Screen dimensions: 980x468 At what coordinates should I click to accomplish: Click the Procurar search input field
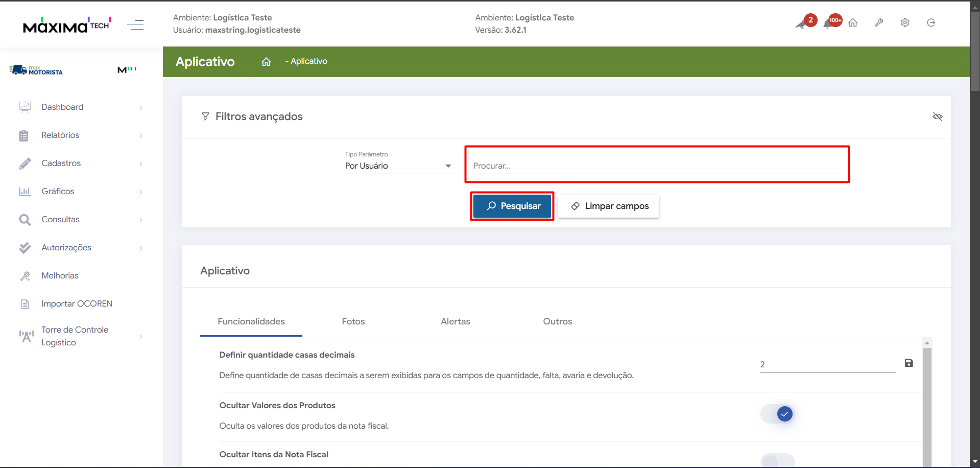click(655, 166)
